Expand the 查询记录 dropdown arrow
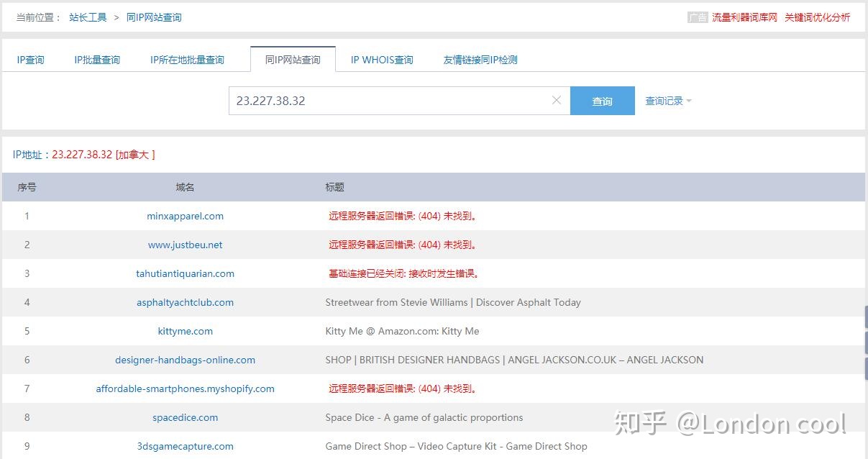The height and width of the screenshot is (459, 868). 689,101
